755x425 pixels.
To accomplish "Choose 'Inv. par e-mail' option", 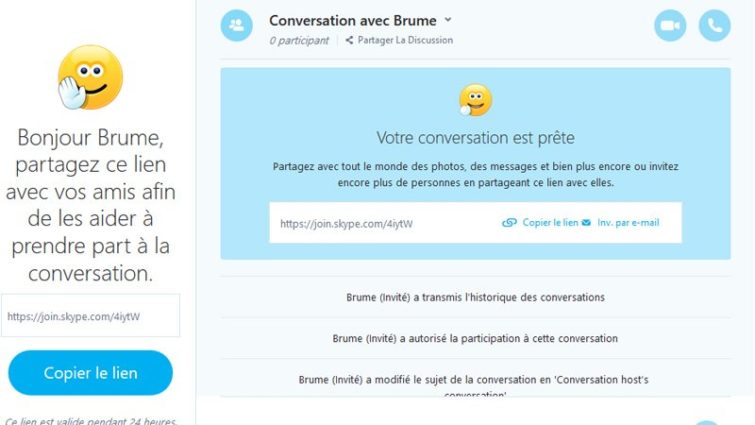I will pos(628,223).
